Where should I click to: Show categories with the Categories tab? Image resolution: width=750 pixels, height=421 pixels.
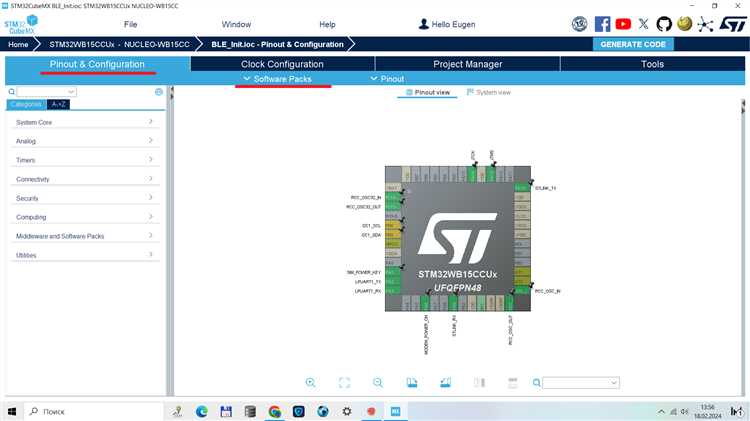pyautogui.click(x=26, y=104)
